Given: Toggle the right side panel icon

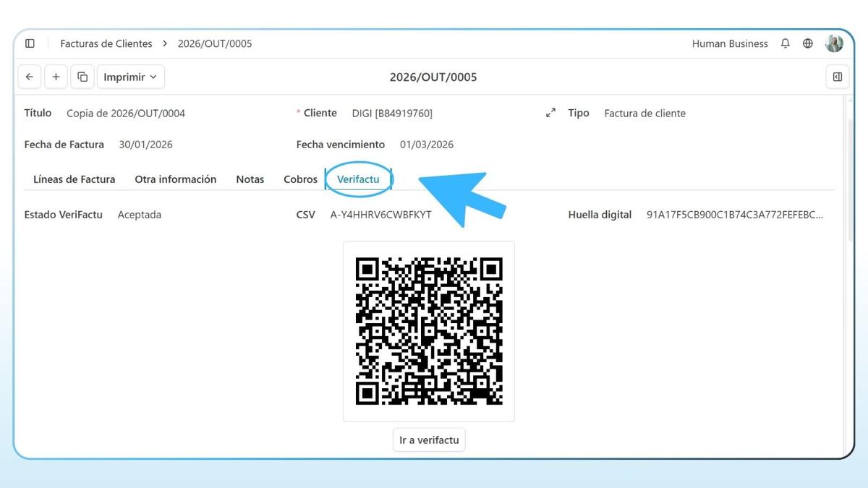Looking at the screenshot, I should click(x=838, y=77).
